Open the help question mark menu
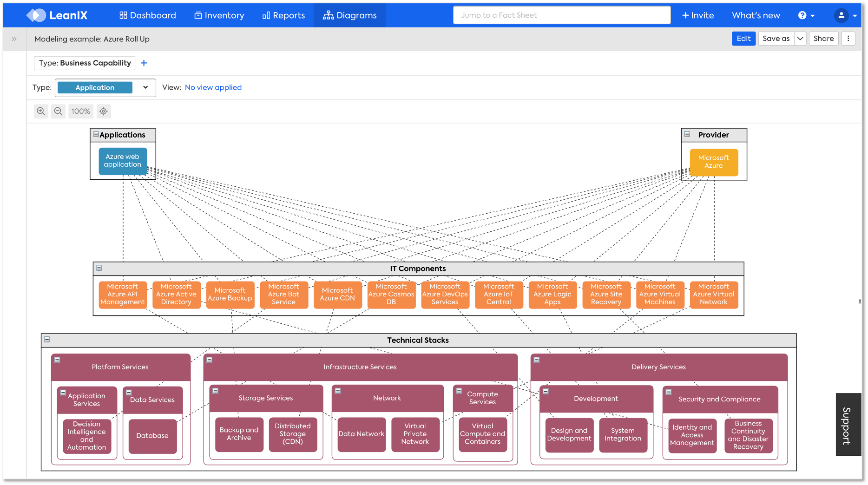868x485 pixels. 806,15
